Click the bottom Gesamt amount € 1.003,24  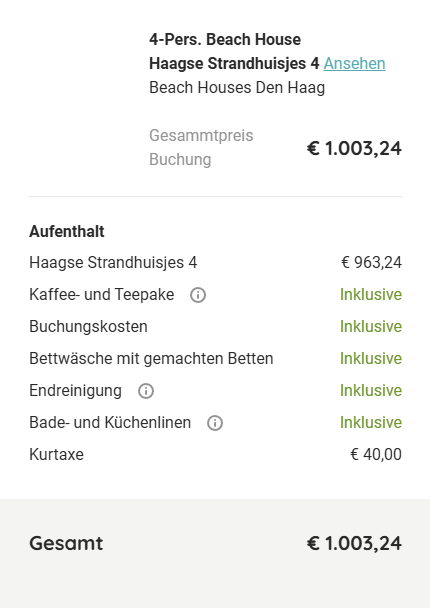click(x=354, y=543)
